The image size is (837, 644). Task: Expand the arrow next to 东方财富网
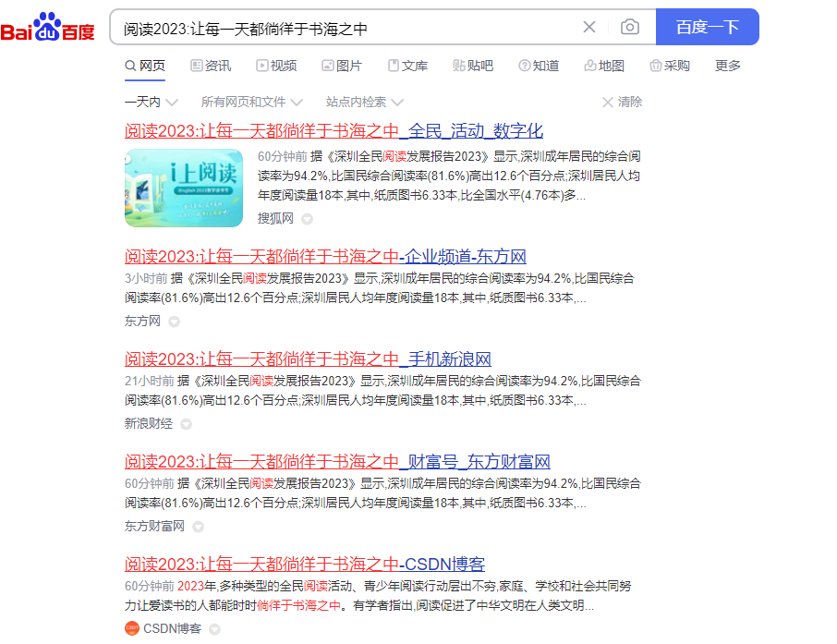tap(198, 527)
